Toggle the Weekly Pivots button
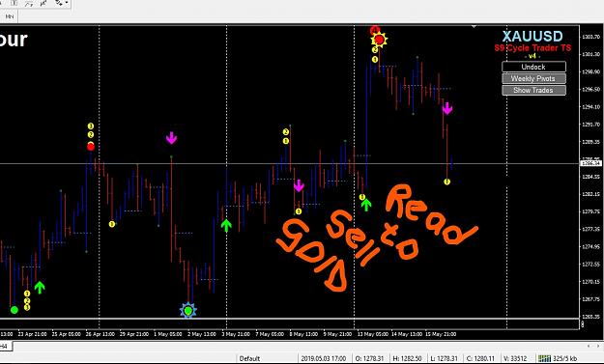Screen dimensions: 604x364 [533, 78]
